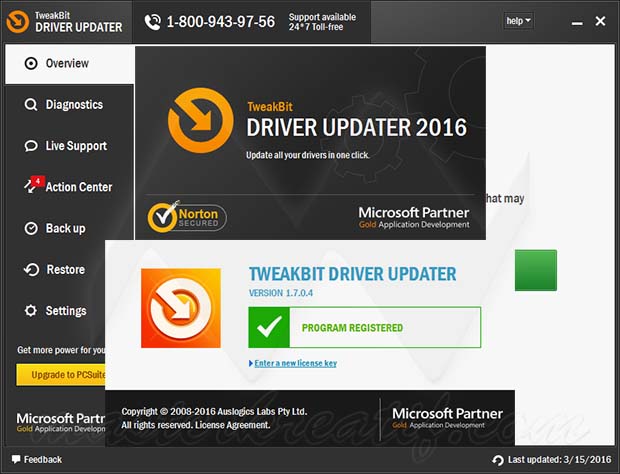Click the PROGRAM REGISTERED status text
Viewport: 620px width, 474px height.
tap(352, 328)
